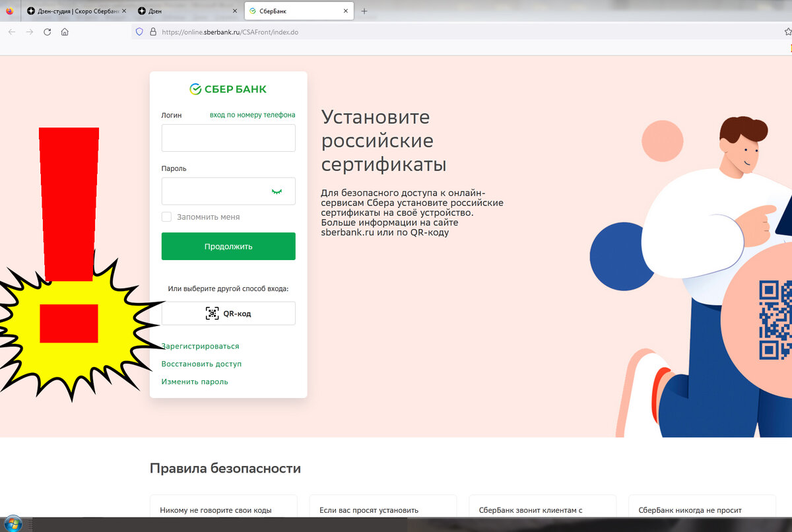Open the Зарегистрироваться link
This screenshot has height=532, width=792.
tap(201, 346)
